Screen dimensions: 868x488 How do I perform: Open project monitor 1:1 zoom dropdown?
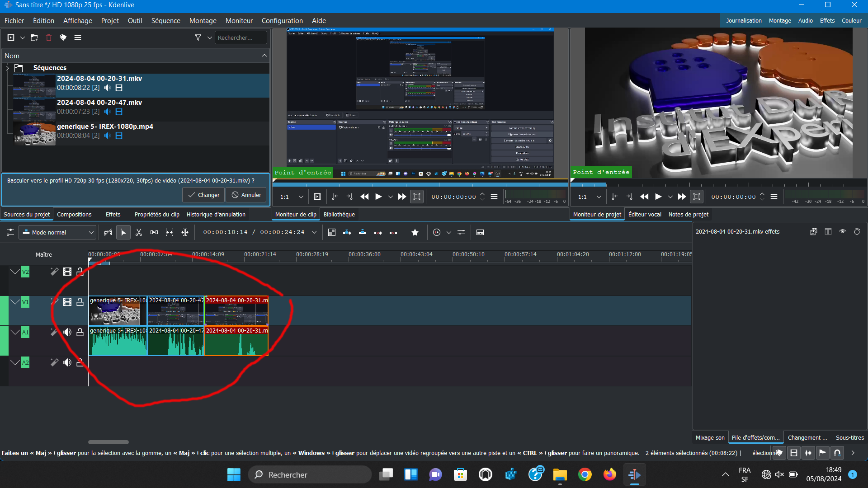point(590,197)
